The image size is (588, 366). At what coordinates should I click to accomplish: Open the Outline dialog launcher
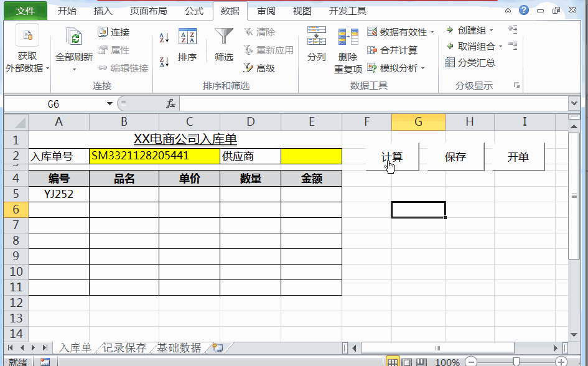coord(516,85)
